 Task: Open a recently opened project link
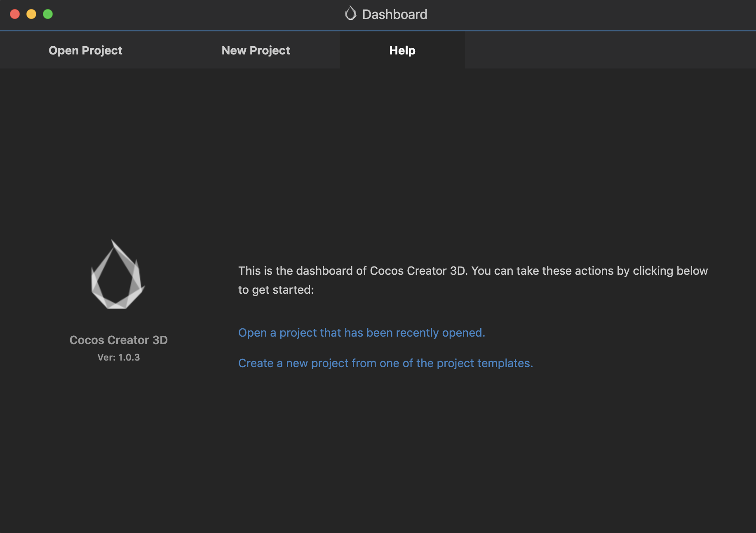coord(362,333)
